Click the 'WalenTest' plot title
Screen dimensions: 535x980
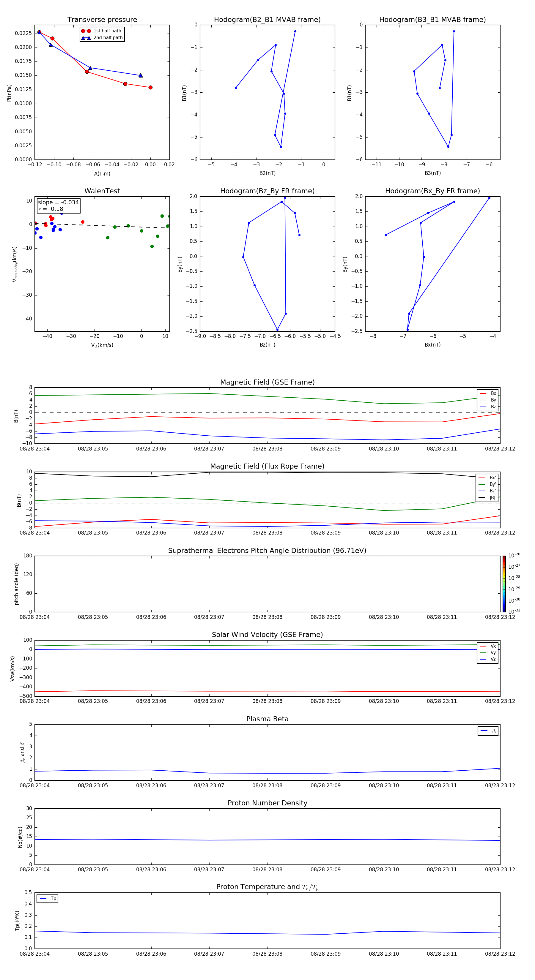(x=102, y=191)
